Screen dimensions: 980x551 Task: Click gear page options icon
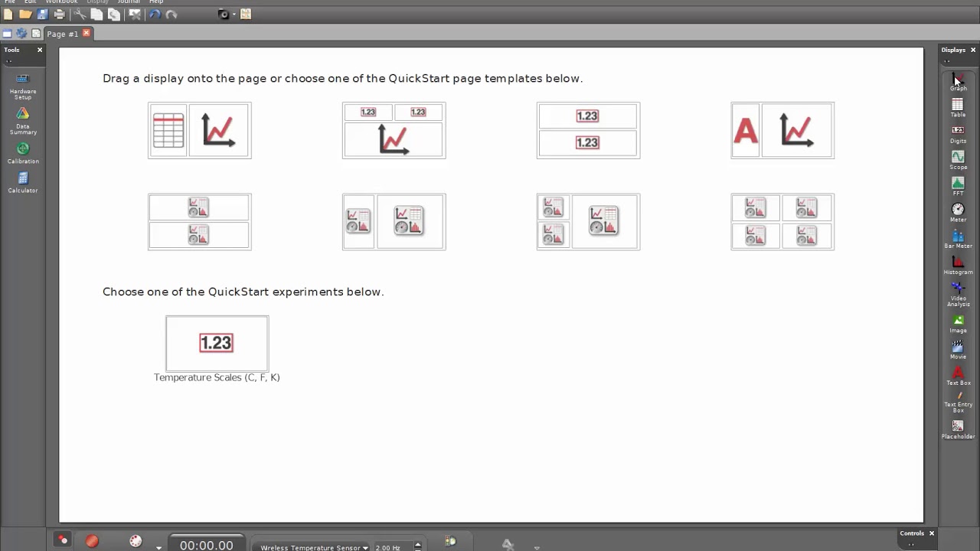(x=21, y=34)
